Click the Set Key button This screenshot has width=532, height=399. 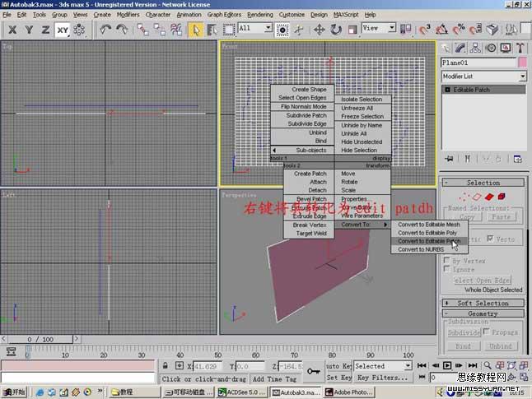pyautogui.click(x=339, y=378)
